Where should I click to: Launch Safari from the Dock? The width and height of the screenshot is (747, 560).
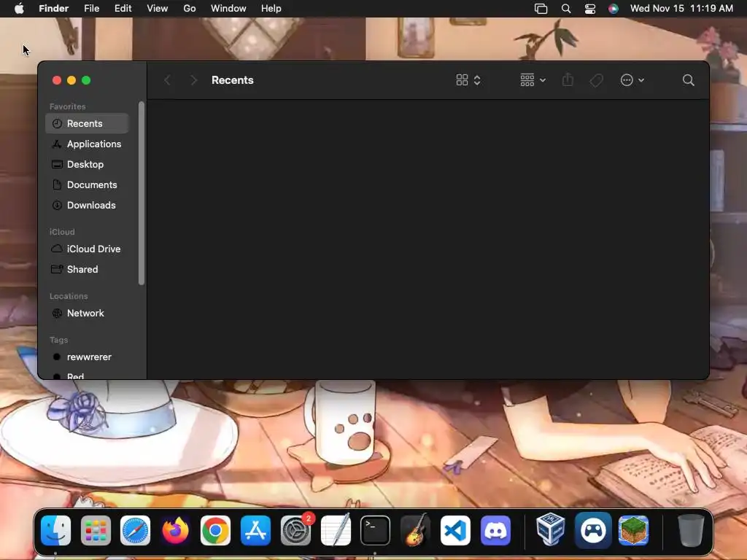click(x=135, y=530)
